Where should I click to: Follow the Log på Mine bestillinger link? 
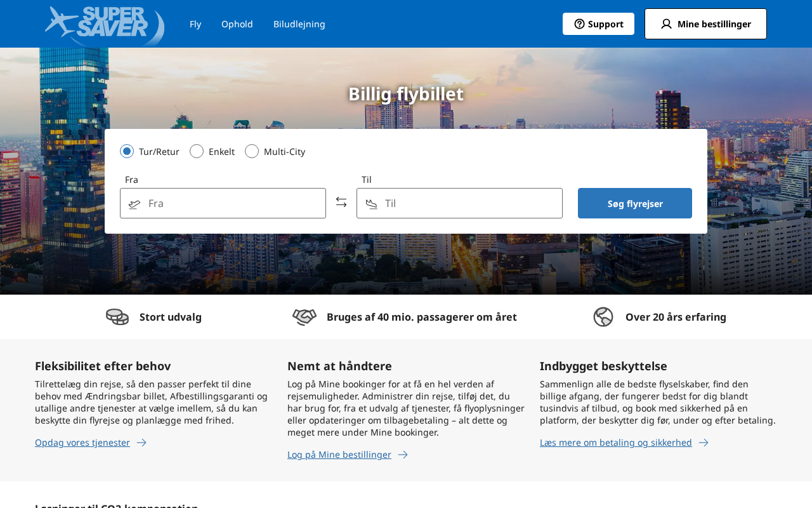pyautogui.click(x=339, y=455)
